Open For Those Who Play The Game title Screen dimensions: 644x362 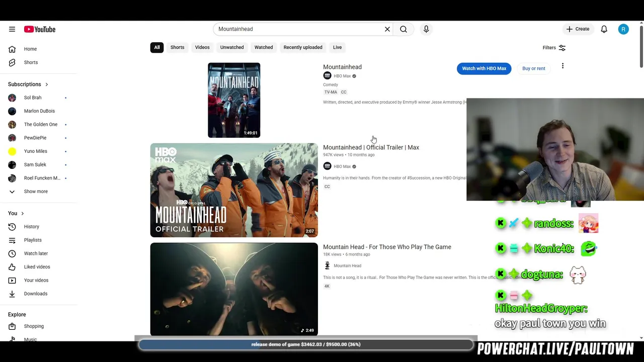coord(387,247)
